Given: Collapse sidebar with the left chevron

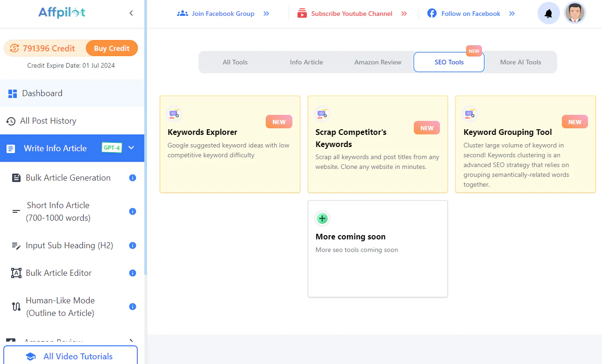Looking at the screenshot, I should pyautogui.click(x=131, y=13).
